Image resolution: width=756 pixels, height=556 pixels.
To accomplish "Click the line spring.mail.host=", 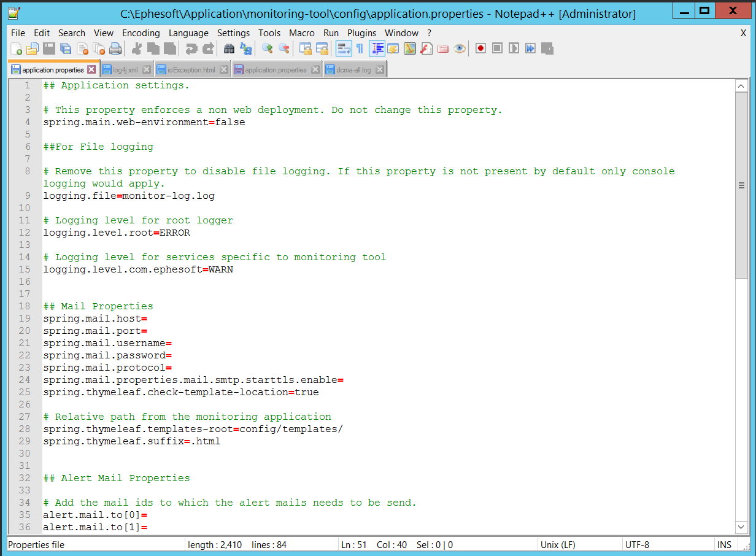I will click(95, 319).
